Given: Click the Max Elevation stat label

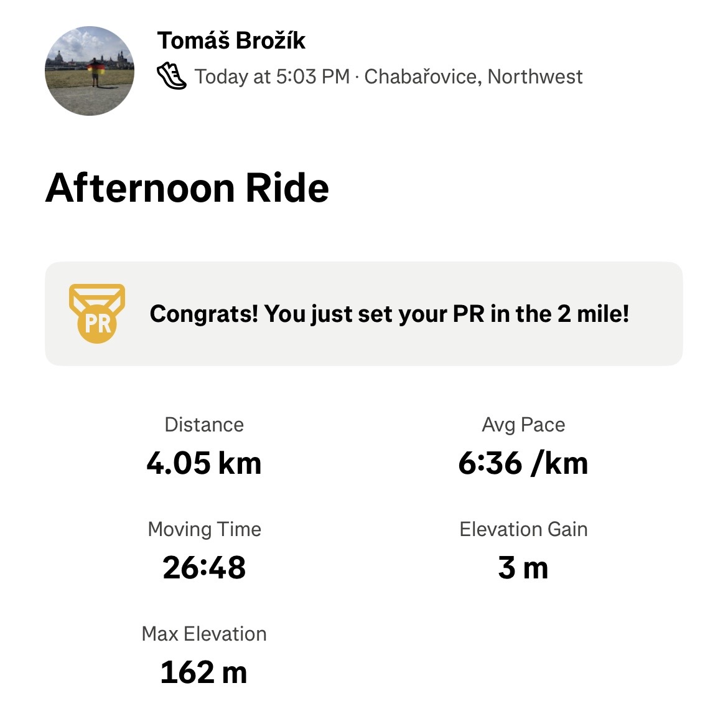Looking at the screenshot, I should coord(204,634).
